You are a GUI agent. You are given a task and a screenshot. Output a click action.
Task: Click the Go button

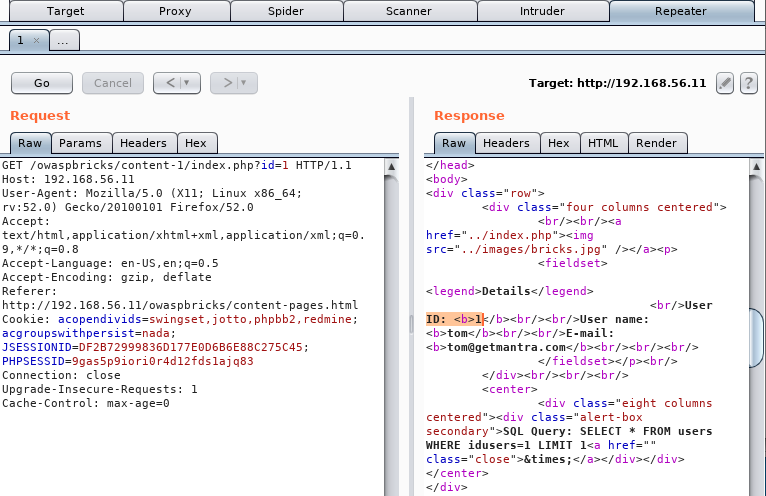42,83
